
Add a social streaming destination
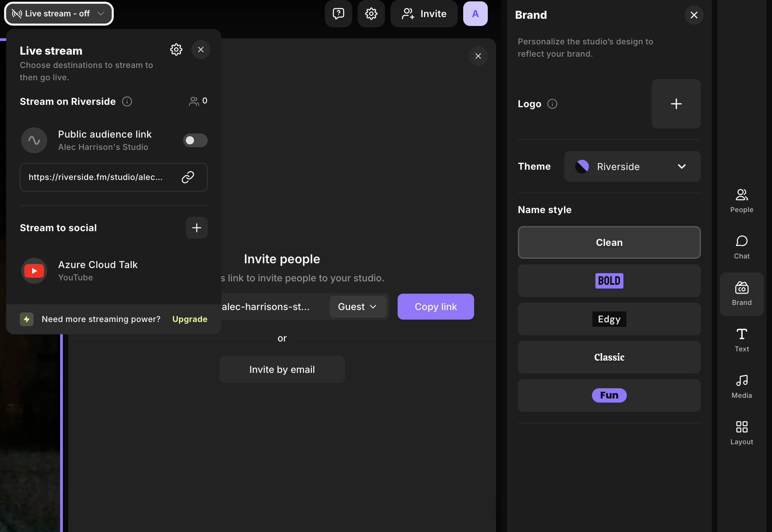[196, 228]
